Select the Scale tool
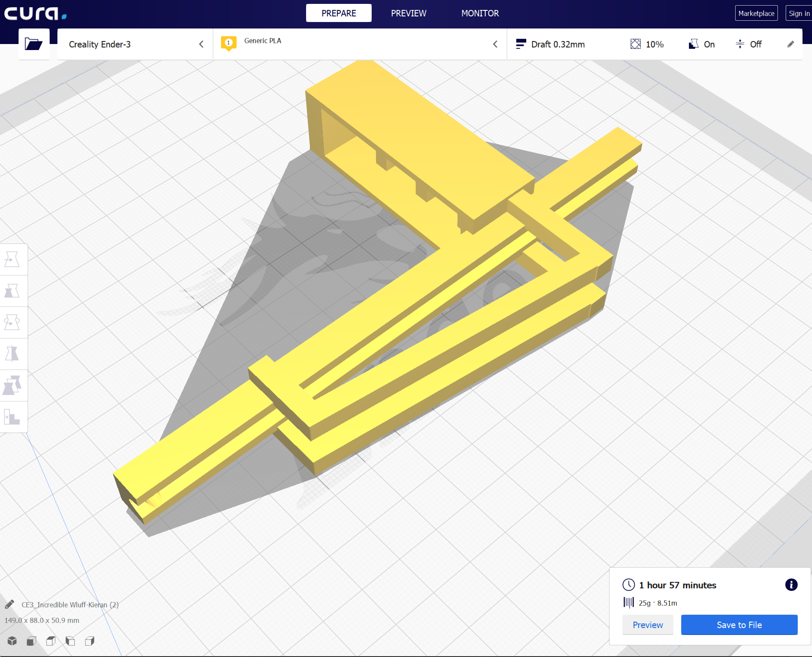 tap(12, 291)
